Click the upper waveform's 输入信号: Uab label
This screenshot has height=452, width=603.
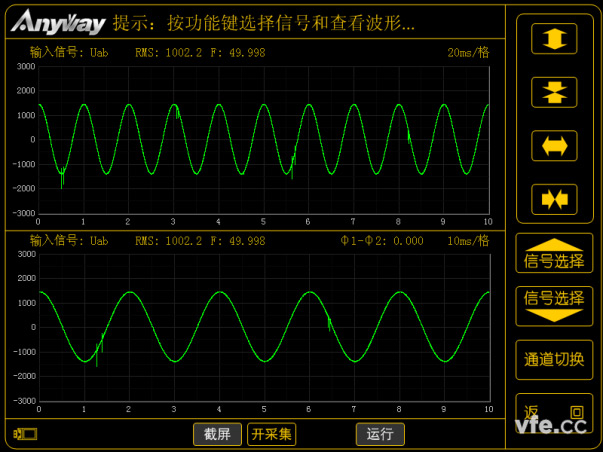click(69, 52)
